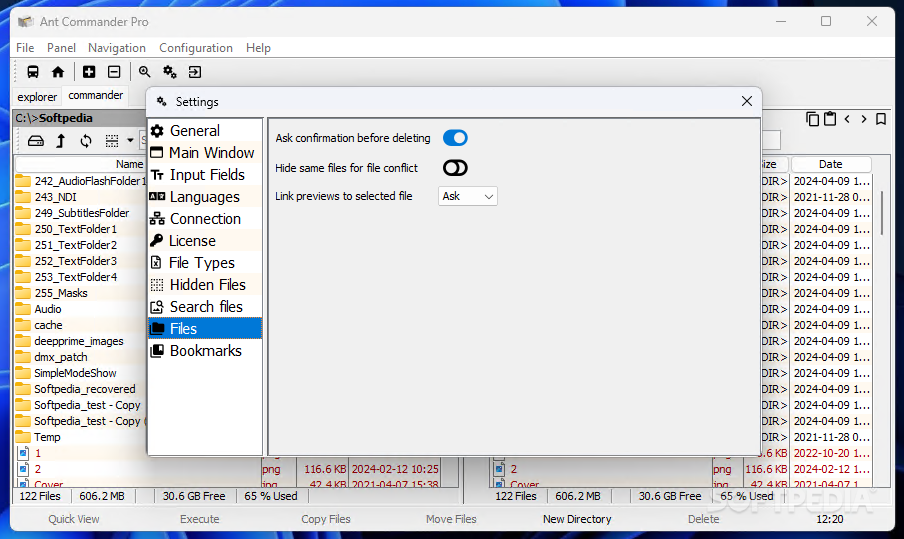904x539 pixels.
Task: Click the remove panel minus icon
Action: [114, 72]
